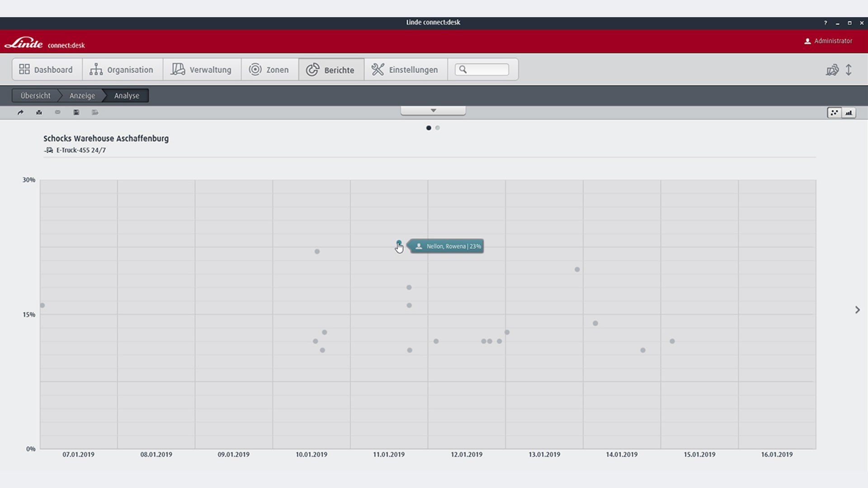
Task: Click the share/forward report icon
Action: coord(21,112)
